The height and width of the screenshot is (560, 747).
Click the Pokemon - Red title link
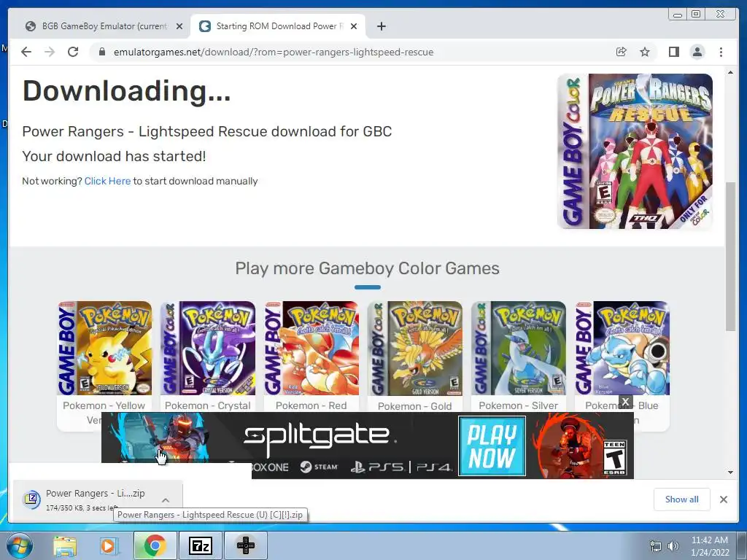[311, 405]
